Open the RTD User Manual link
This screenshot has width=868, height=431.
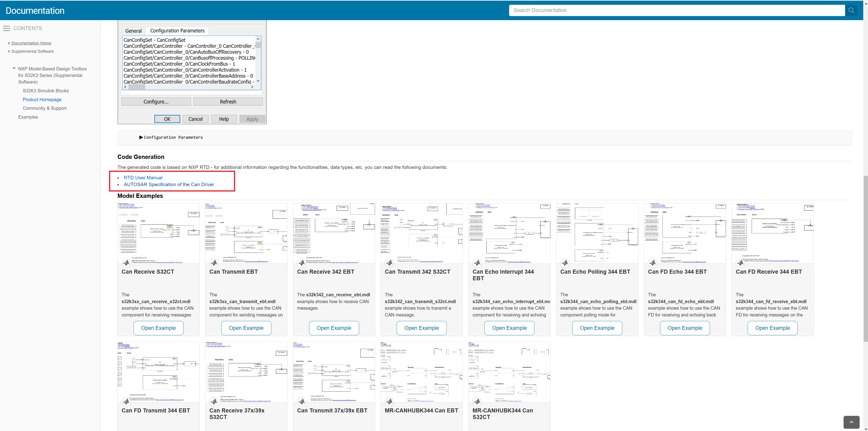tap(143, 177)
